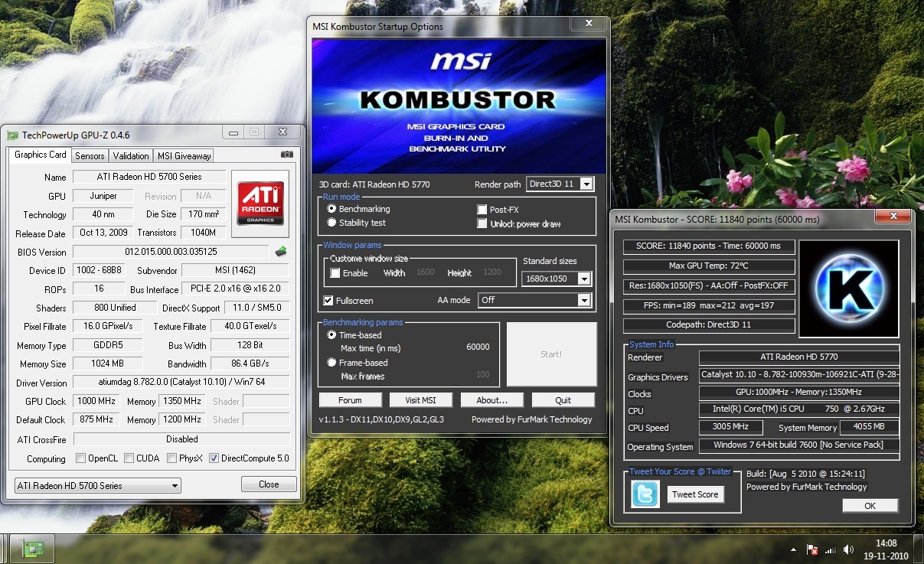Switch to the Graphics Card tab
The height and width of the screenshot is (564, 924).
[x=41, y=155]
